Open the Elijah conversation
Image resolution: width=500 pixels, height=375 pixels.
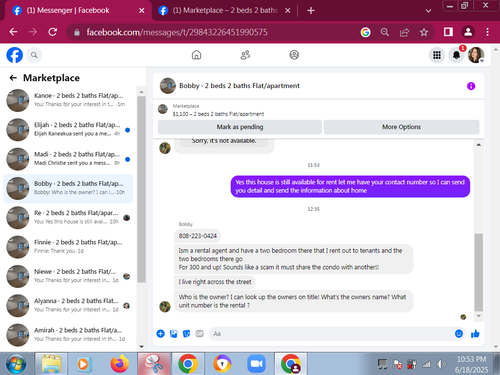pos(68,129)
